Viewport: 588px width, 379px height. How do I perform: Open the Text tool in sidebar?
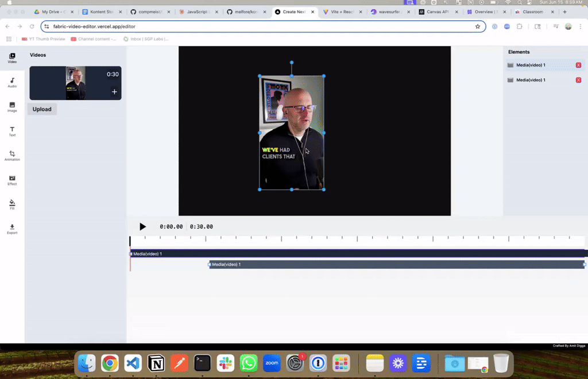[12, 131]
